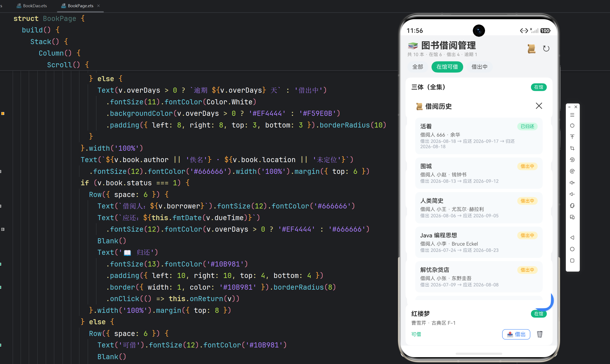The height and width of the screenshot is (364, 610).
Task: Click the BookPage.ets file icon in tab
Action: (x=64, y=6)
